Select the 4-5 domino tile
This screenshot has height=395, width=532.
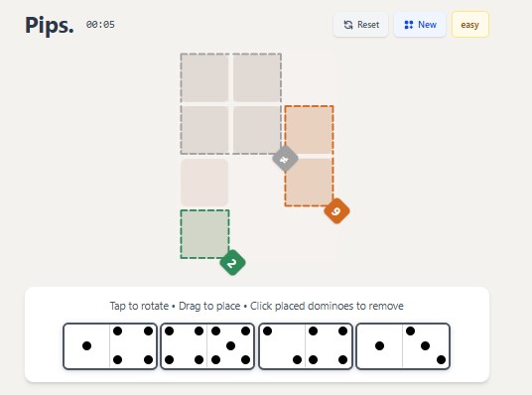pos(207,346)
